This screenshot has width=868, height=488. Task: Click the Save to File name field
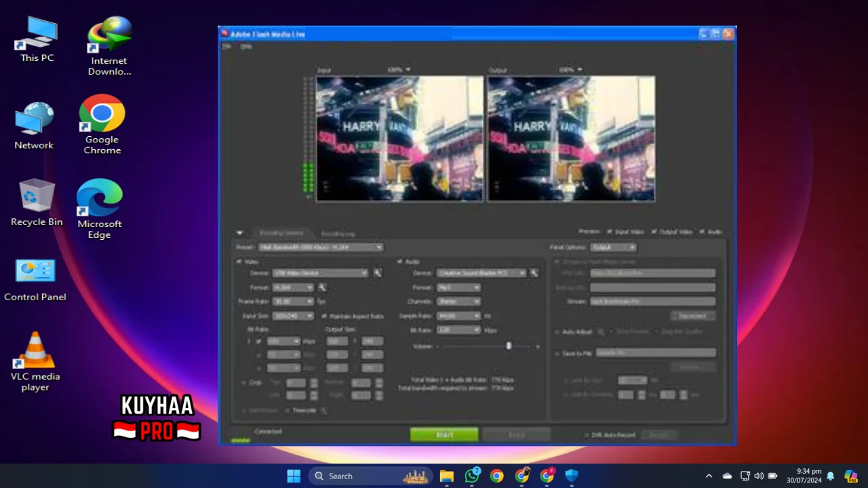656,353
